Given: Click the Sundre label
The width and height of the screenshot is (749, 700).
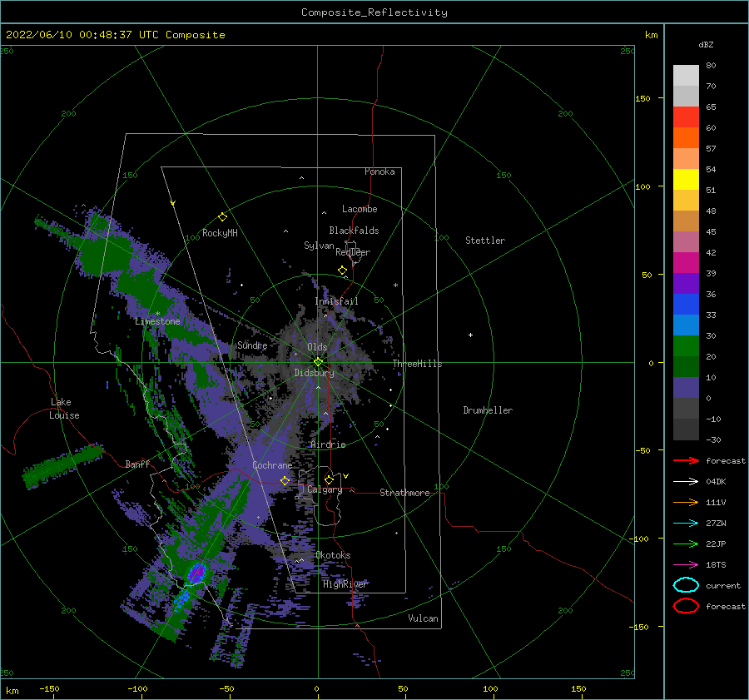Looking at the screenshot, I should [x=252, y=345].
